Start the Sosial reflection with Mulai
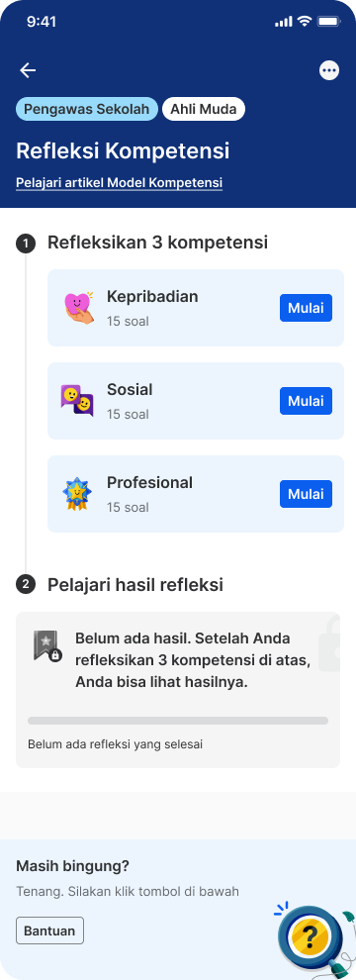Viewport: 356px width, 980px height. coord(306,401)
